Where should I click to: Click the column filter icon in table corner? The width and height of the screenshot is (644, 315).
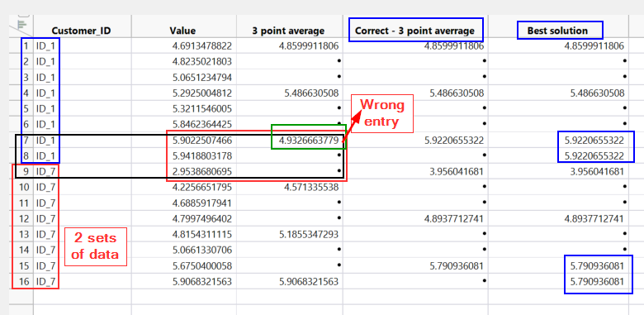pos(22,26)
